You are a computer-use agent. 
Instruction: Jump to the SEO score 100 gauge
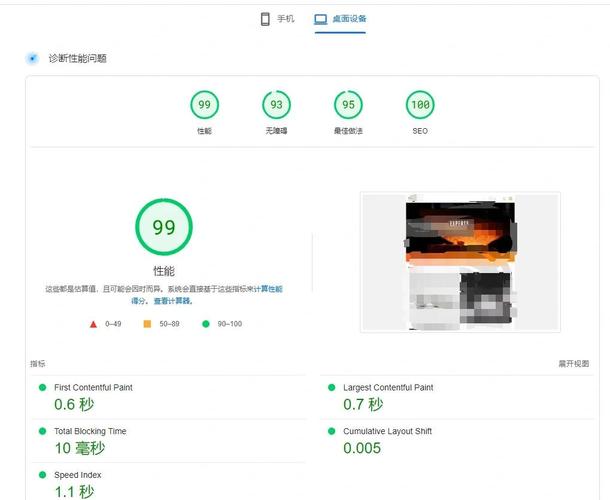pyautogui.click(x=420, y=105)
